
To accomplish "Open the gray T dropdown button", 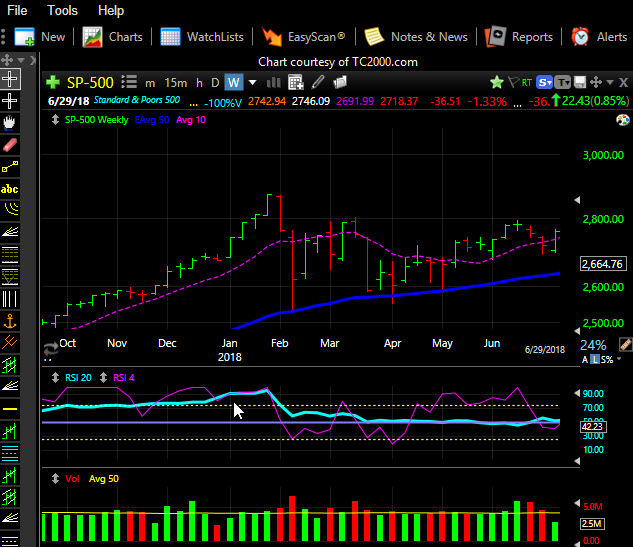I will (562, 82).
